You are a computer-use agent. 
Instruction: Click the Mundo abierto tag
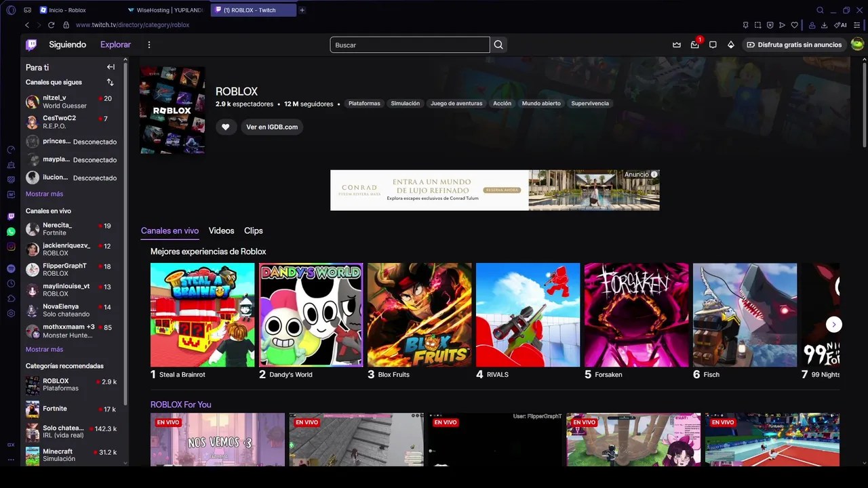[x=541, y=104]
